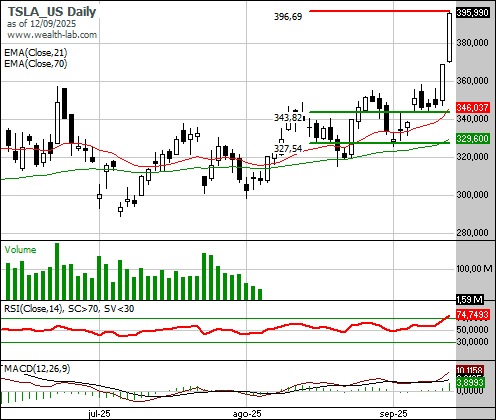Click the 343,82 support level label
Screen dimensions: 496x420
(288, 118)
